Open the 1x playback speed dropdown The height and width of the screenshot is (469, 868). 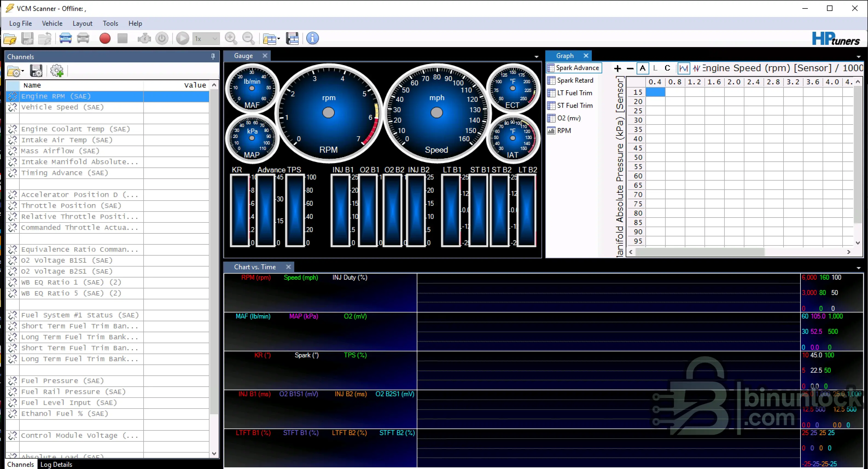(x=206, y=39)
